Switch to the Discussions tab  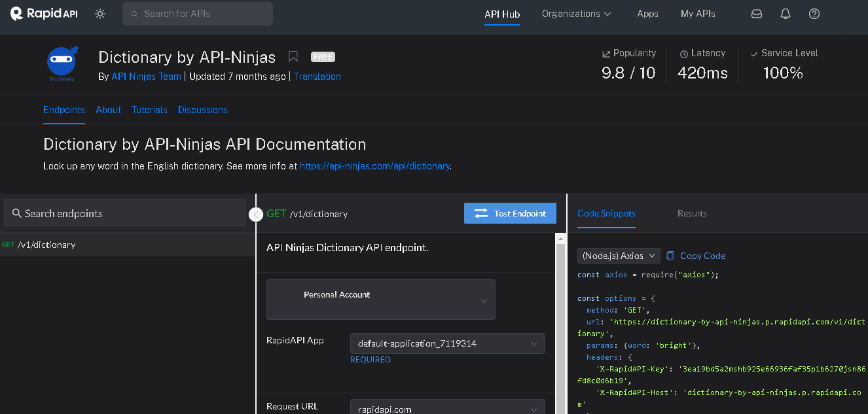click(x=203, y=110)
